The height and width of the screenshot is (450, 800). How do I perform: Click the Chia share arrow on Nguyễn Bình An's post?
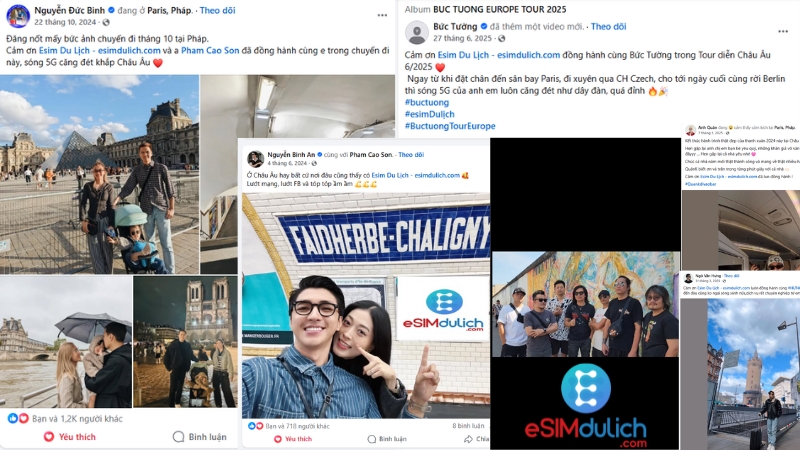468,439
